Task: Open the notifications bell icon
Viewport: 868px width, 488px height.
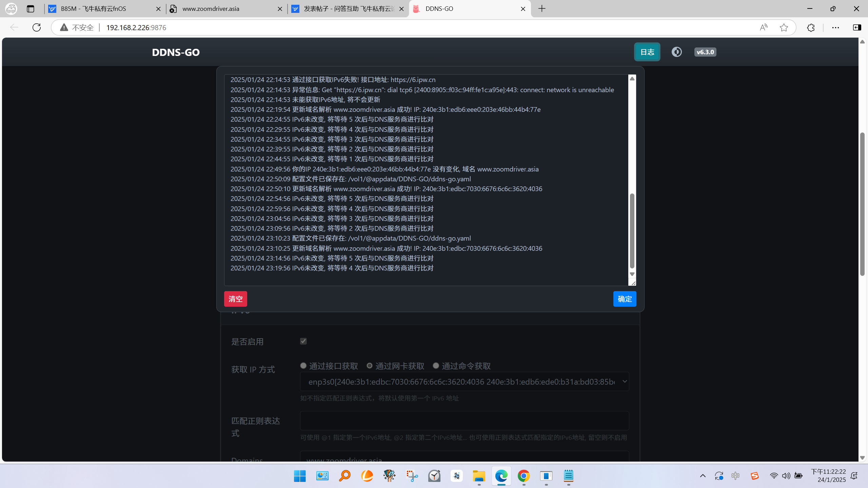Action: point(854,476)
